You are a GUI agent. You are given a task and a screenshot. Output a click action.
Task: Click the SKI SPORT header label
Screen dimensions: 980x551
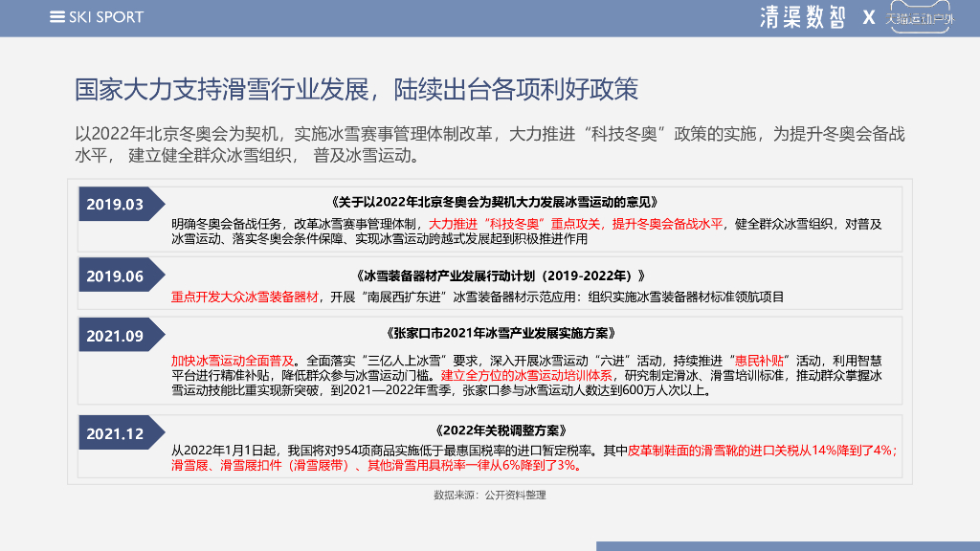coord(106,17)
